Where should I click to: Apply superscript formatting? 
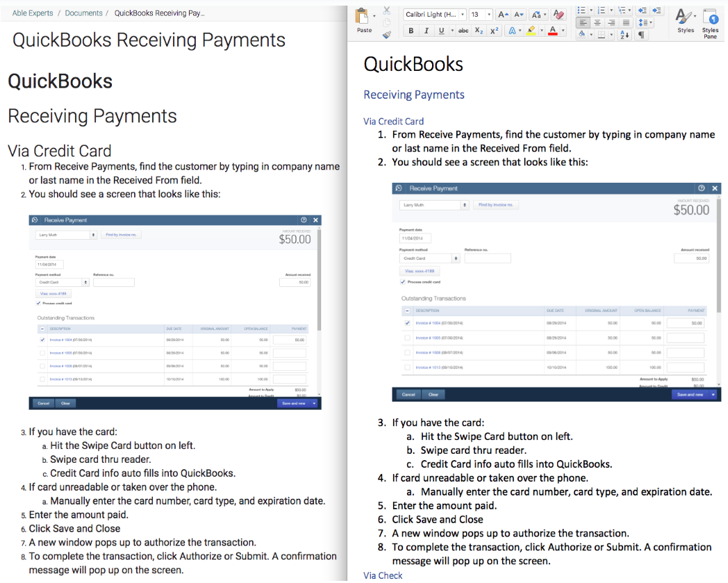[x=494, y=31]
